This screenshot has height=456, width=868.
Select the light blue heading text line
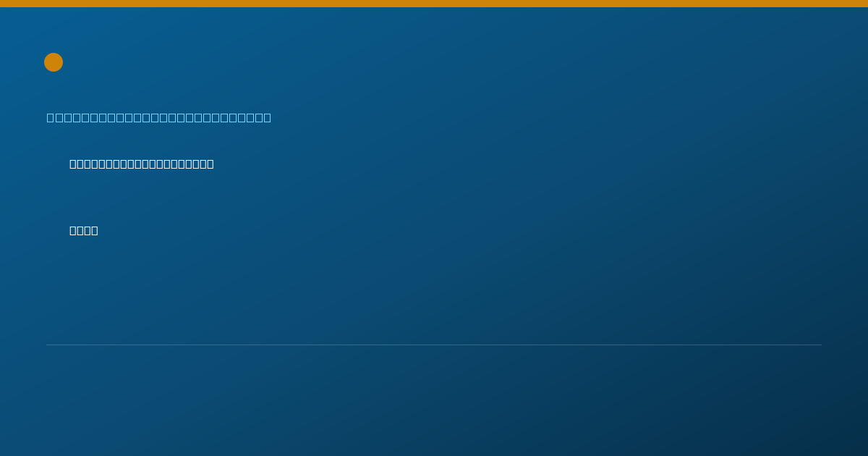click(x=159, y=117)
